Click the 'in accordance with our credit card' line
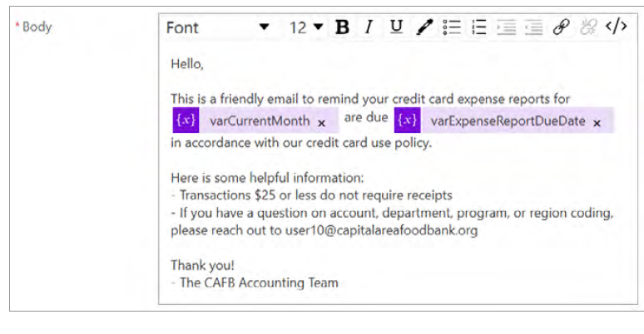 click(301, 143)
